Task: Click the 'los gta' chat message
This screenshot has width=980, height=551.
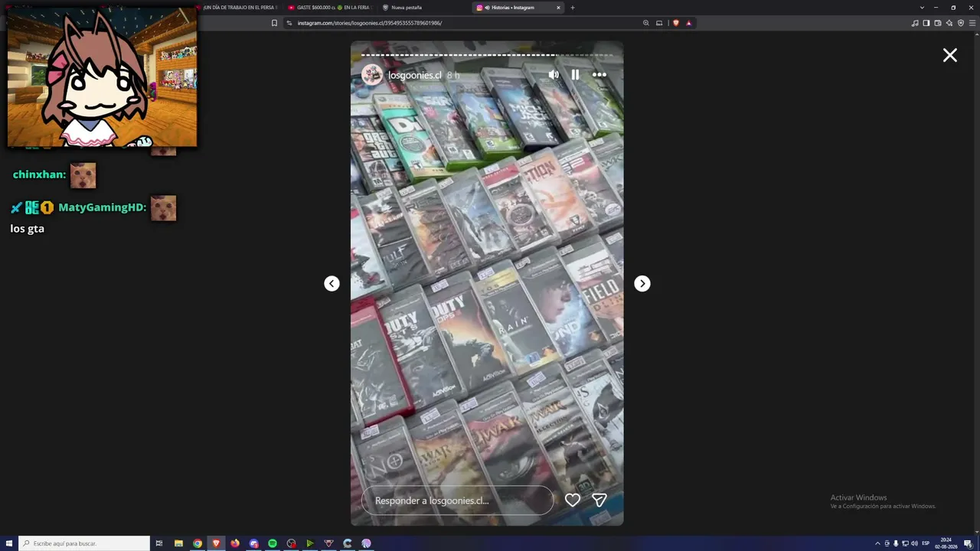Action: [28, 229]
